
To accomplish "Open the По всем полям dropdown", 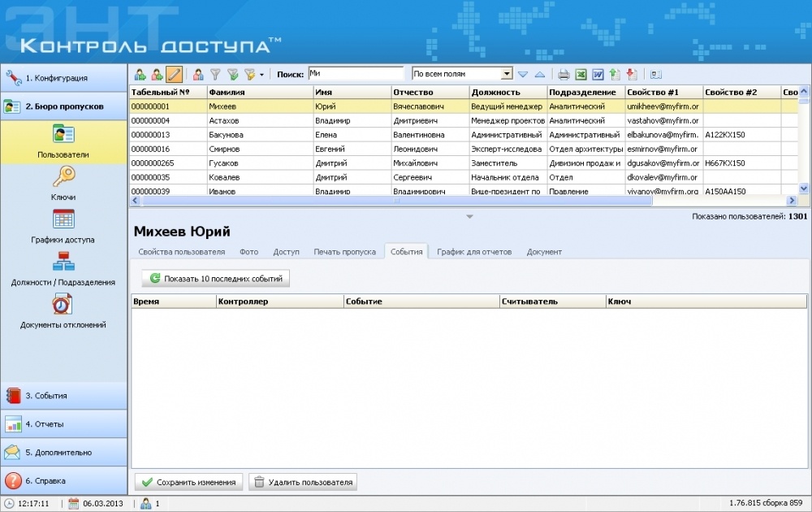I will pyautogui.click(x=507, y=74).
